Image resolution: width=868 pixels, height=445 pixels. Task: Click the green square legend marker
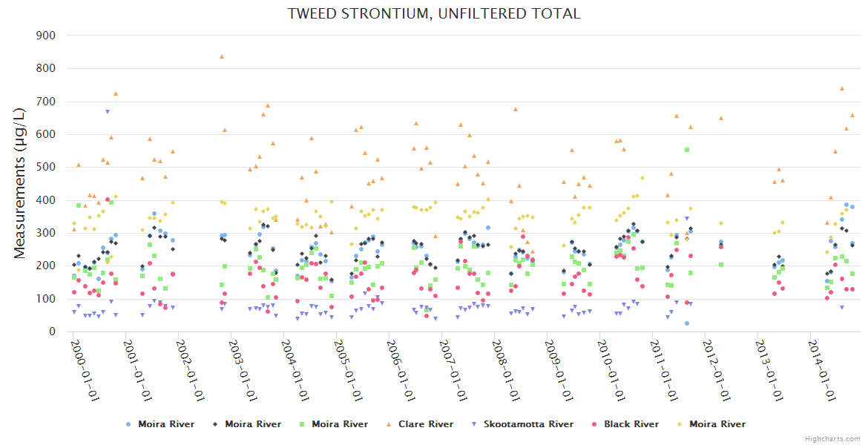[302, 424]
